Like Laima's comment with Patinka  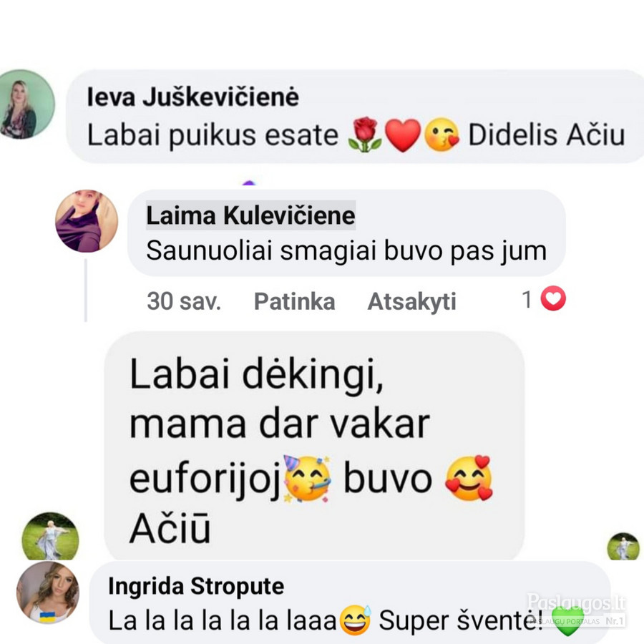[x=295, y=301]
